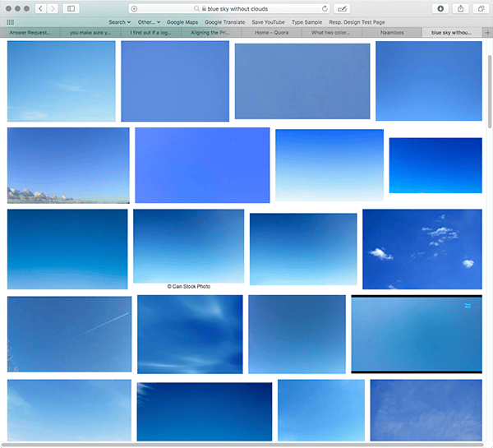Show all tabs overview icon
Viewport: 493px width, 448px height.
[x=481, y=8]
